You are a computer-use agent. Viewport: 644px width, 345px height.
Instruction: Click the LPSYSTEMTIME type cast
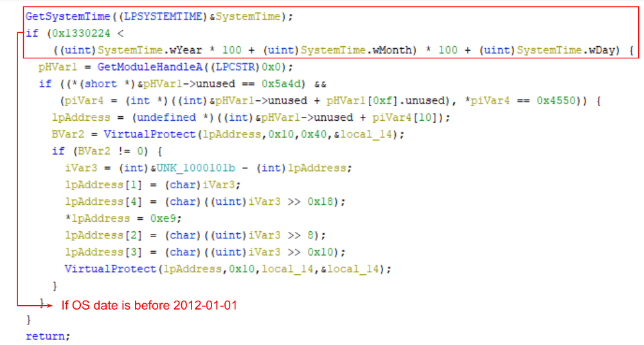[163, 17]
